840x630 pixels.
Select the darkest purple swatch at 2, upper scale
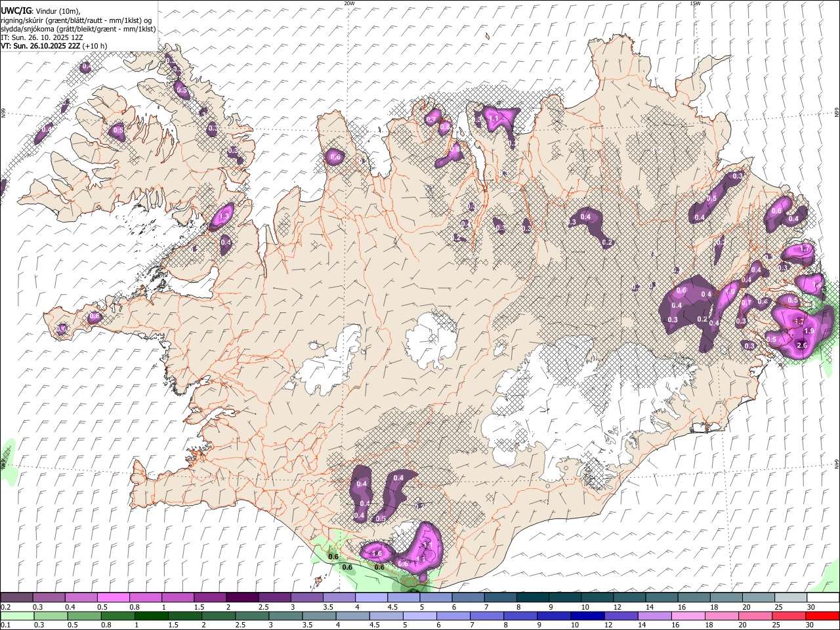click(x=241, y=598)
